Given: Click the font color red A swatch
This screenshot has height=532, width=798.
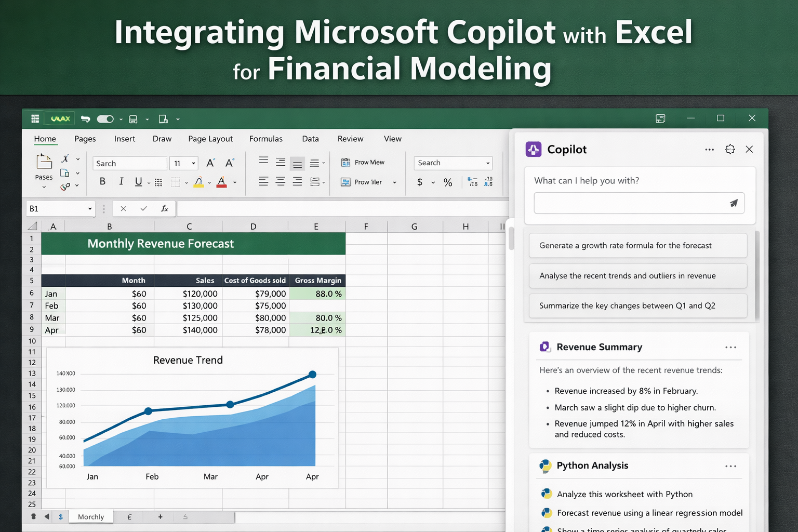Looking at the screenshot, I should click(222, 182).
